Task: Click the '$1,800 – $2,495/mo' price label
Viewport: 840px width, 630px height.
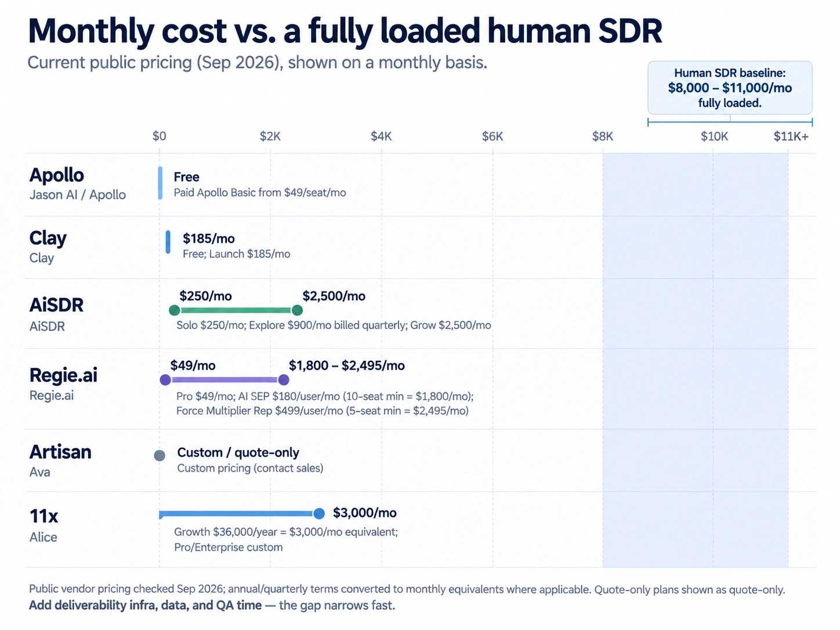Action: (x=347, y=365)
